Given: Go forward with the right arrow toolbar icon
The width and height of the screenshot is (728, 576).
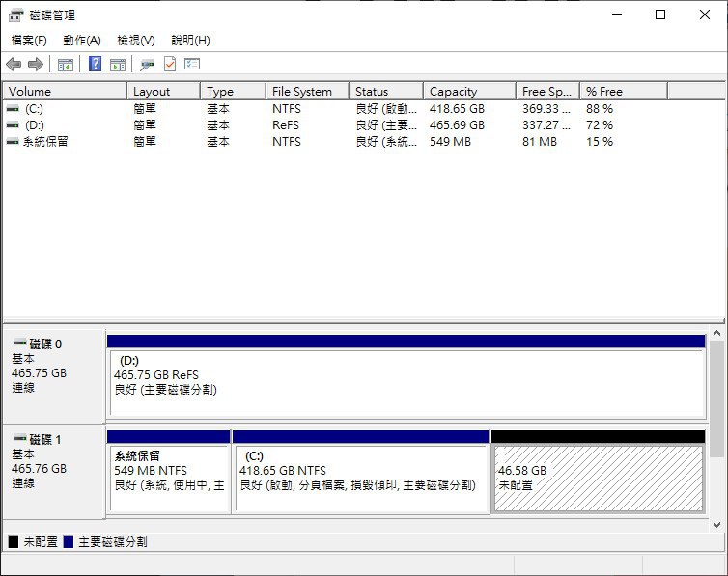Looking at the screenshot, I should (x=36, y=64).
